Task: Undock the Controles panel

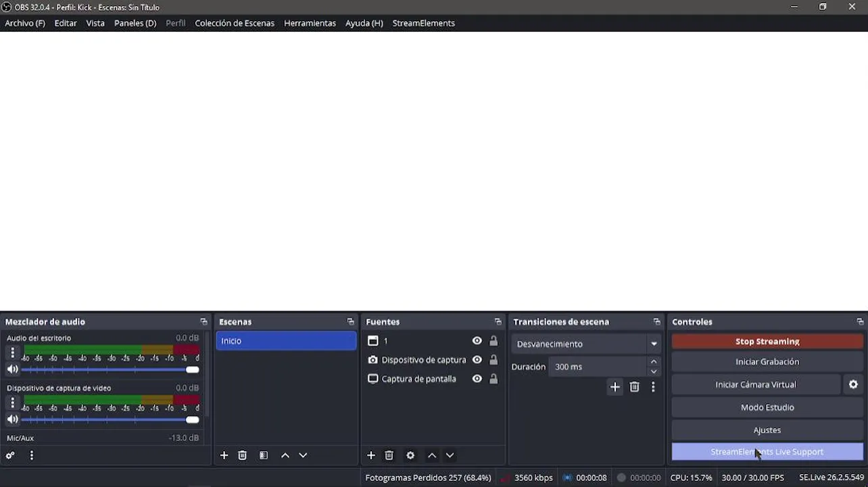Action: tap(860, 322)
